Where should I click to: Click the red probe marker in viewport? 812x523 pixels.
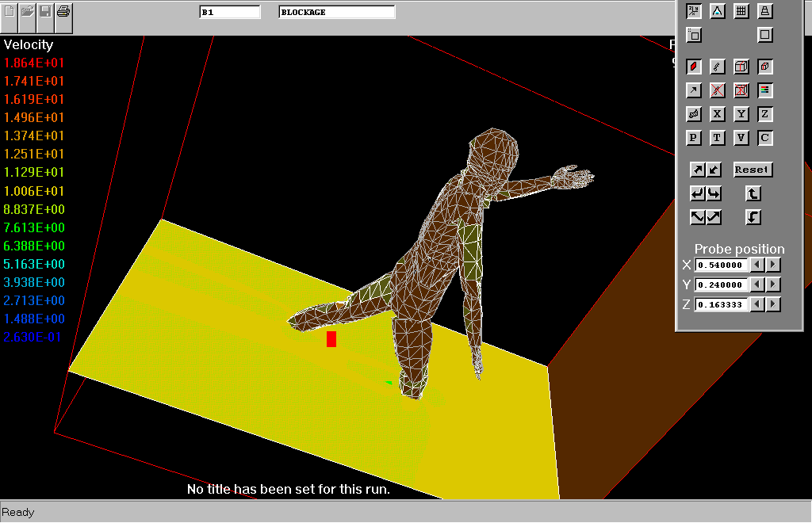(x=331, y=339)
